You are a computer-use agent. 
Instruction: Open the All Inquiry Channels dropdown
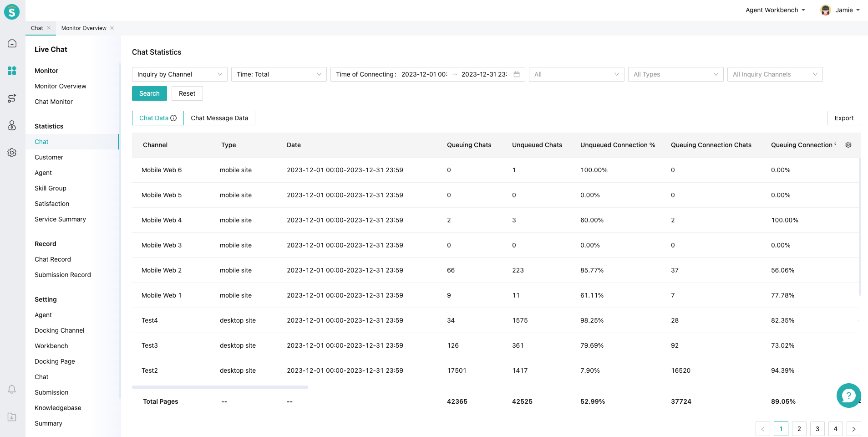pos(775,74)
